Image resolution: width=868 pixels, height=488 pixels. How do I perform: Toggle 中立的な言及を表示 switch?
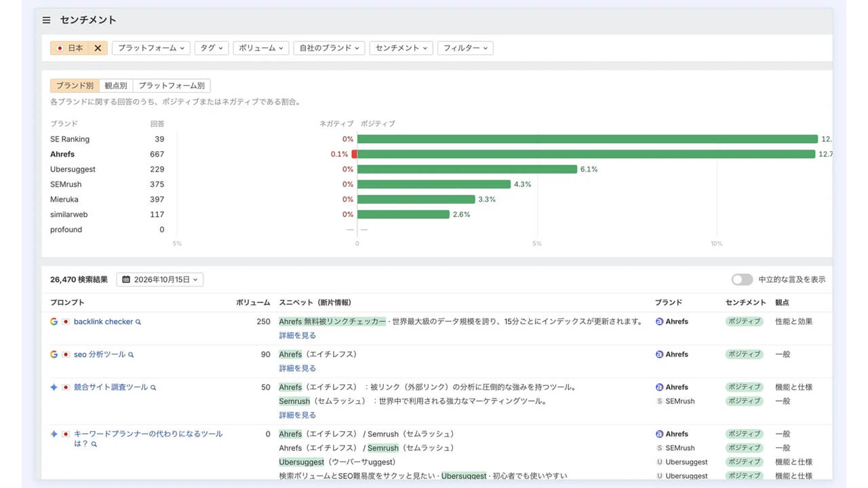point(742,279)
